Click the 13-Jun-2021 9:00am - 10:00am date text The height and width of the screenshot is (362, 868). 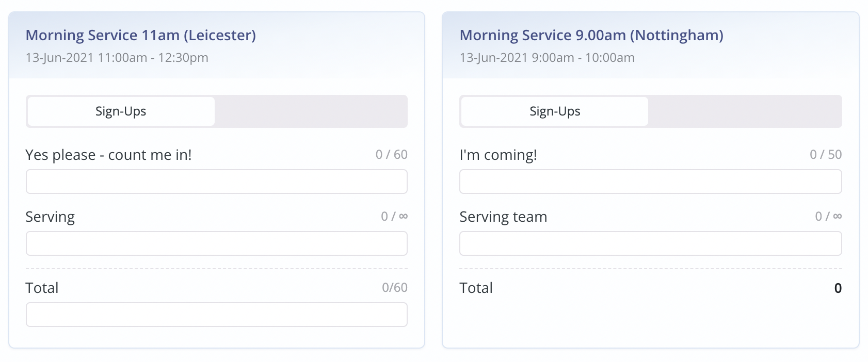(x=547, y=58)
